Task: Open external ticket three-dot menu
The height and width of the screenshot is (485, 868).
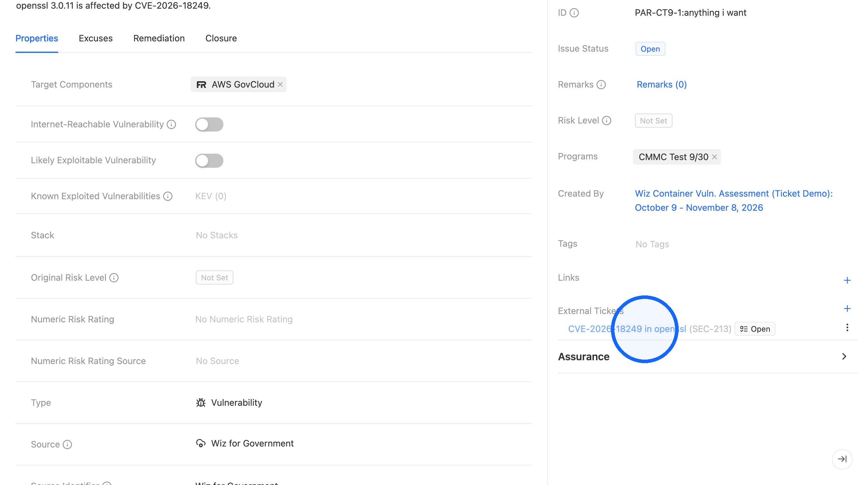Action: 847,328
